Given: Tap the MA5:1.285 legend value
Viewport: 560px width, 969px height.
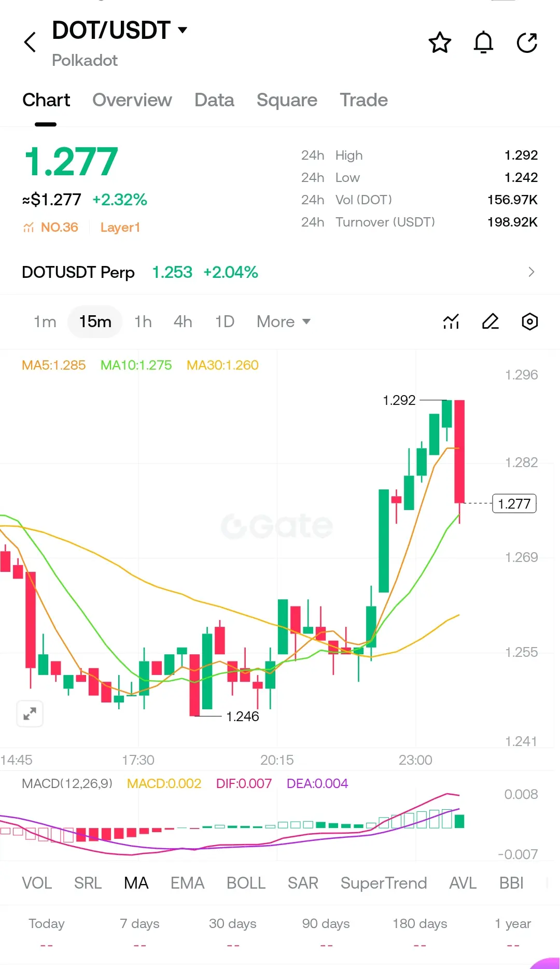Looking at the screenshot, I should (54, 365).
